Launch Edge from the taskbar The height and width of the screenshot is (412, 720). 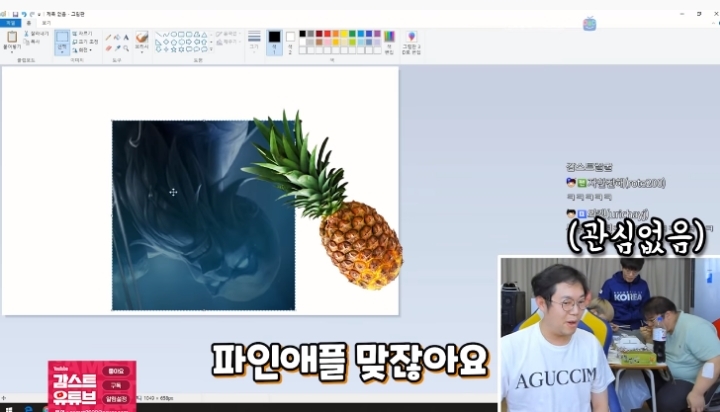[x=28, y=408]
